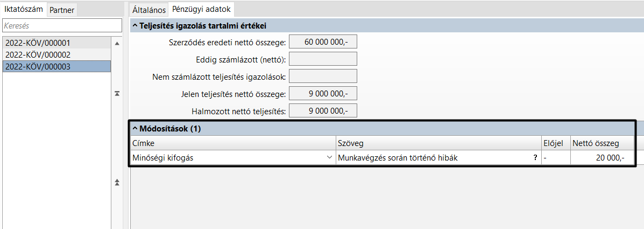Click the Szerződés eredeti nettó összege field
The height and width of the screenshot is (229, 644).
tap(323, 42)
